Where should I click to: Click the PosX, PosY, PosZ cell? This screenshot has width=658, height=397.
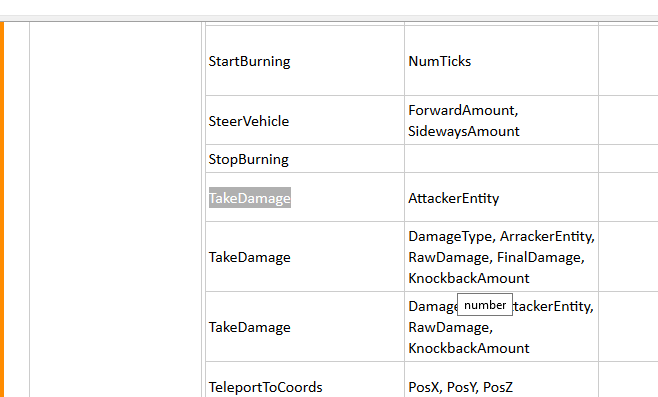501,380
